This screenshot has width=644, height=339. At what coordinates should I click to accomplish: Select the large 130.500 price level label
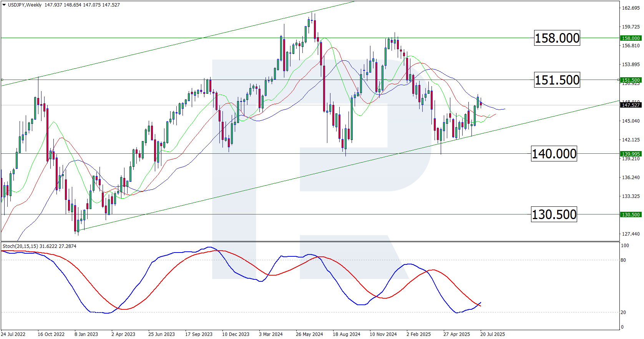click(554, 214)
